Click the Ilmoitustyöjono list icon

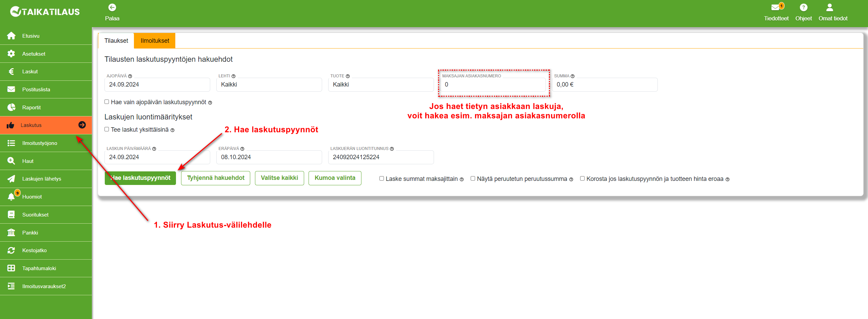[x=11, y=143]
